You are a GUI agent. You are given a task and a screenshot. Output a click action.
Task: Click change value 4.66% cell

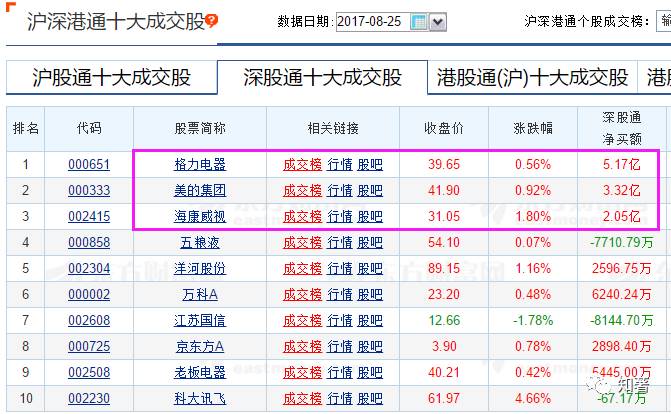(x=533, y=399)
